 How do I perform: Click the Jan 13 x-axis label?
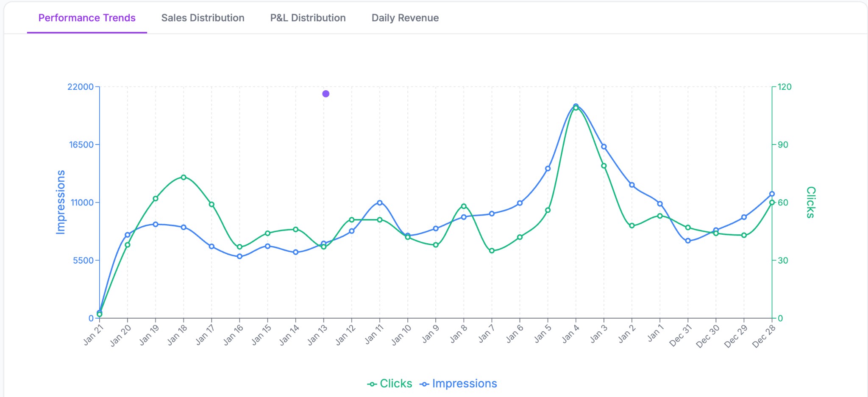(x=317, y=335)
